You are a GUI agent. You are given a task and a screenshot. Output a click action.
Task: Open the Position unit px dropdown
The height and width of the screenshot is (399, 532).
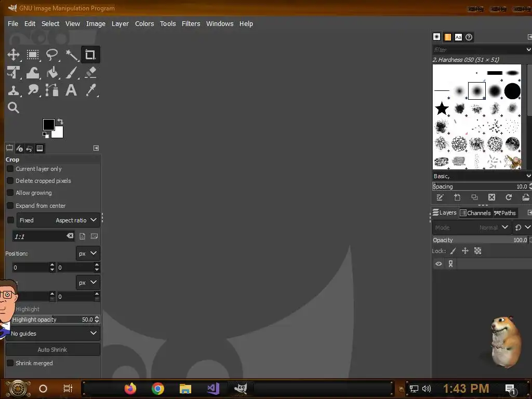pyautogui.click(x=88, y=254)
